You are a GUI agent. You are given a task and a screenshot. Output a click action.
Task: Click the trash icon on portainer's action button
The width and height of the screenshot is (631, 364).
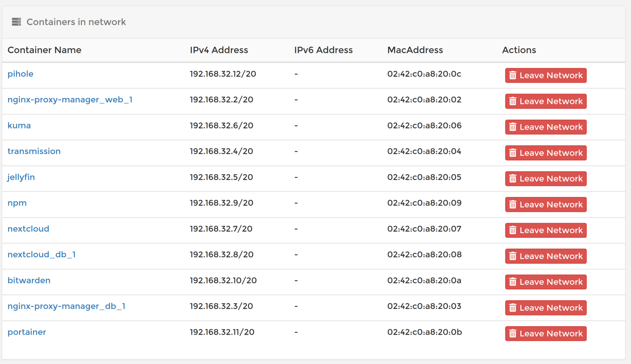coord(512,334)
